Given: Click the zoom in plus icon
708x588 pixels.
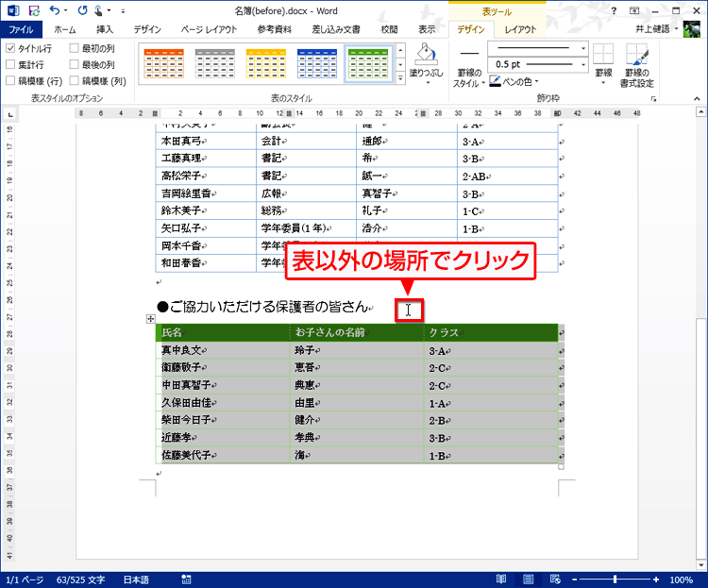Looking at the screenshot, I should [656, 580].
